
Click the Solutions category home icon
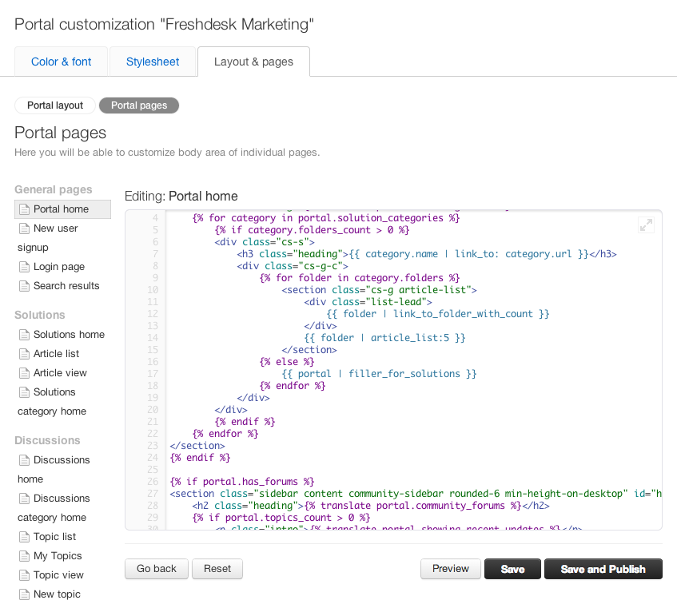click(25, 392)
